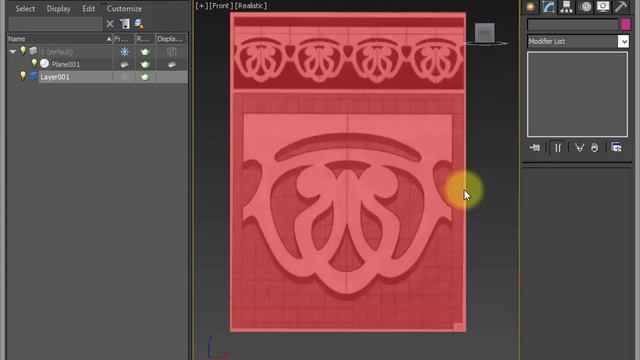Click Make Unique icon under modifier stack
The image size is (640, 360).
click(579, 147)
